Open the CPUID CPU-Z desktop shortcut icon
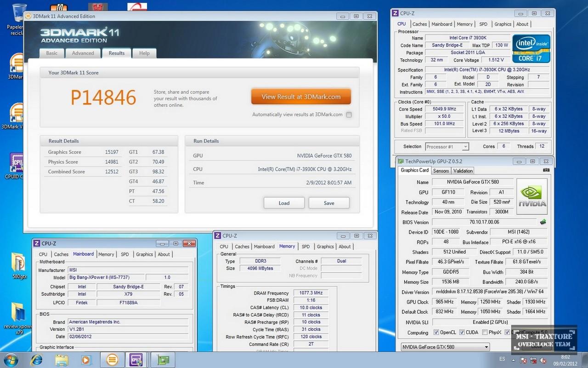This screenshot has height=368, width=588. tap(17, 163)
